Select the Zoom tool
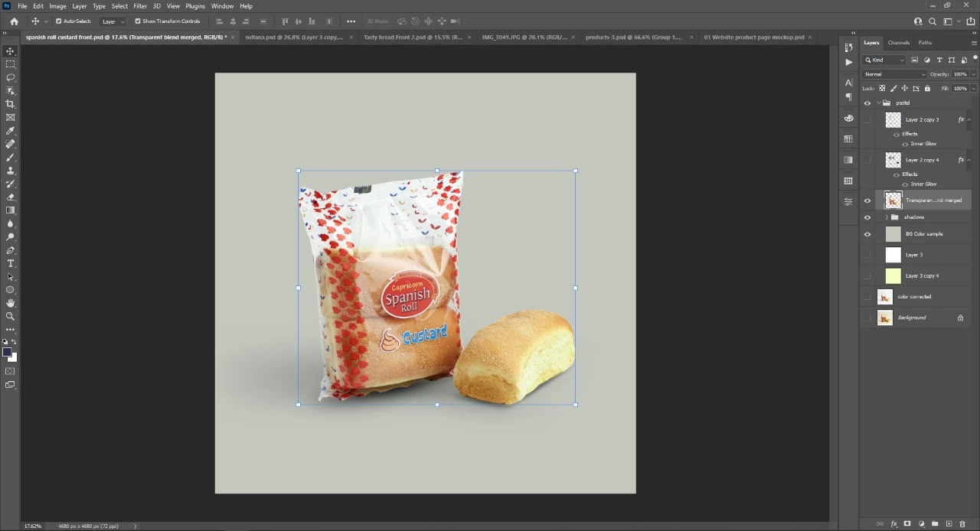 (10, 316)
